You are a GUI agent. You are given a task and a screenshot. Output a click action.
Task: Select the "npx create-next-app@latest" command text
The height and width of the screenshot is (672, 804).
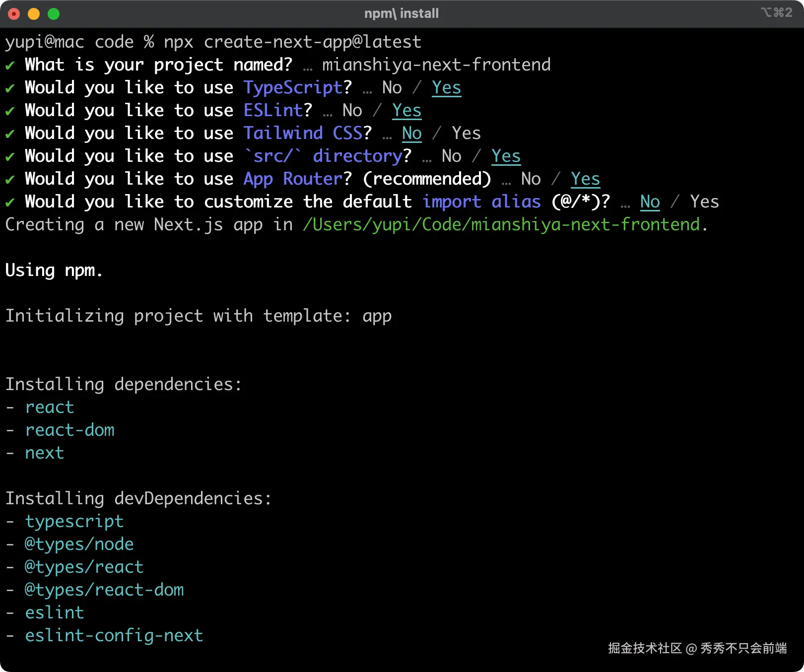(x=293, y=42)
